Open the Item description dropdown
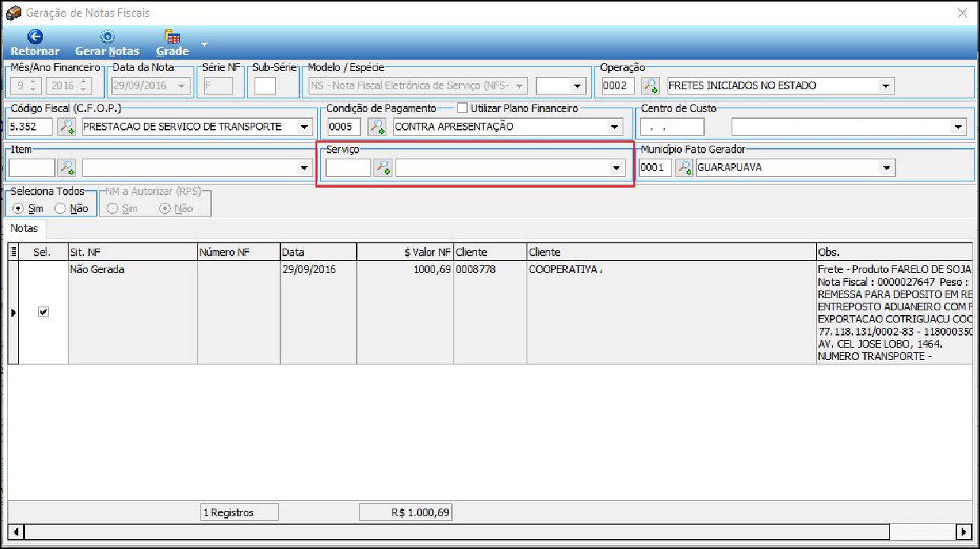This screenshot has width=980, height=549. tap(304, 168)
